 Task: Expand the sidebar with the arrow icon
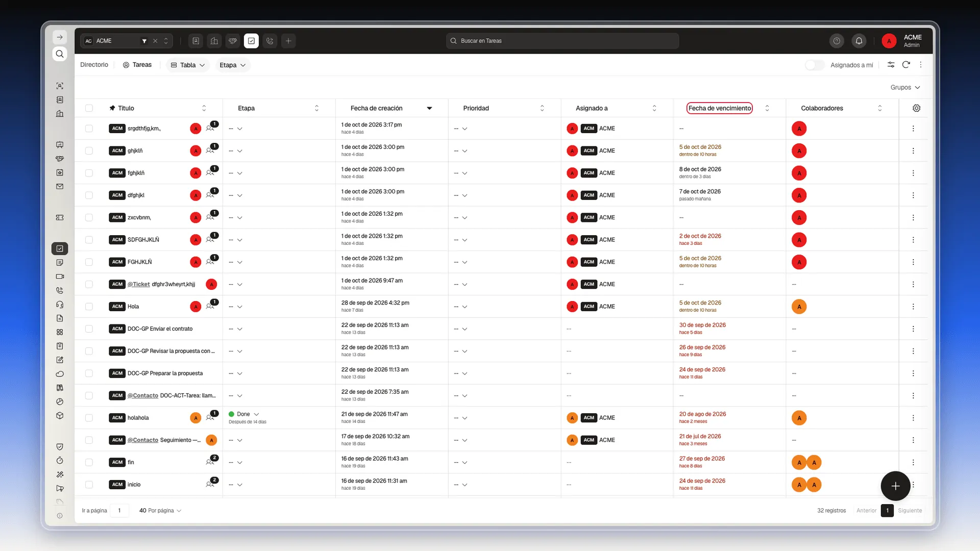click(60, 37)
